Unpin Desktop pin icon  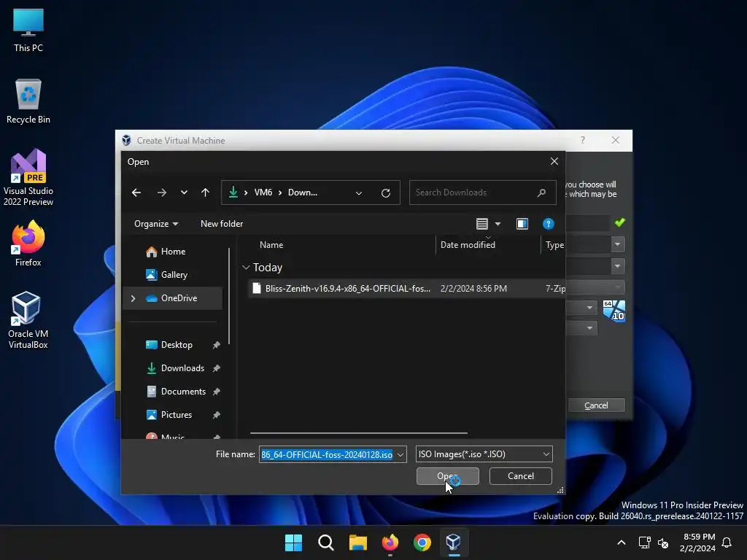pyautogui.click(x=216, y=345)
